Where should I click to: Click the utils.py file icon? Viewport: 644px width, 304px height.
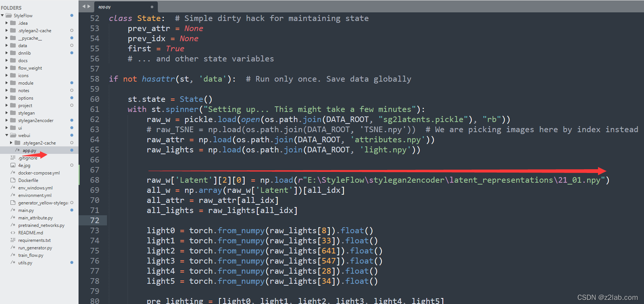(x=13, y=262)
